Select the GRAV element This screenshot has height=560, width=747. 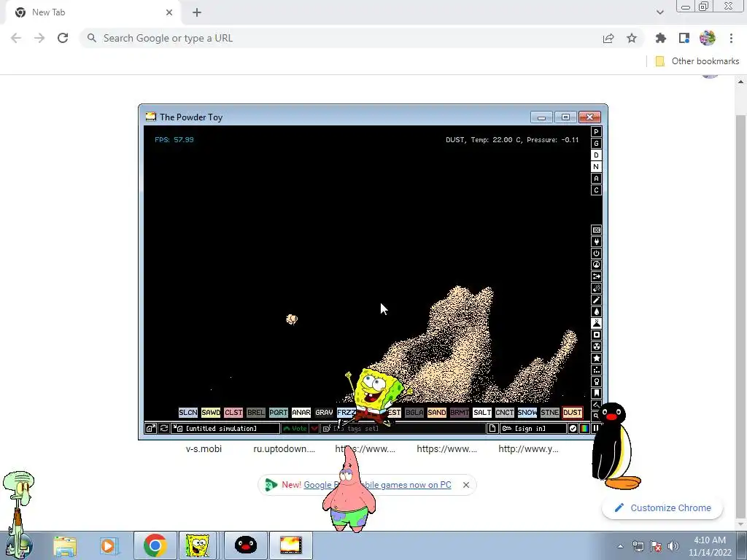[x=324, y=413]
